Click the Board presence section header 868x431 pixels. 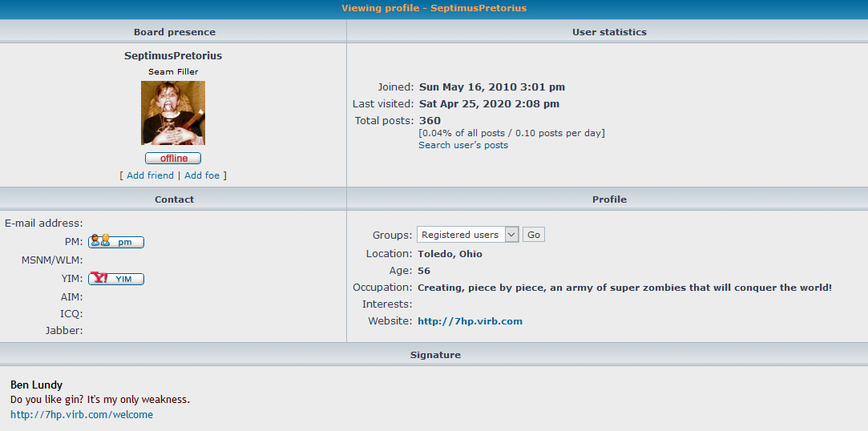point(175,32)
